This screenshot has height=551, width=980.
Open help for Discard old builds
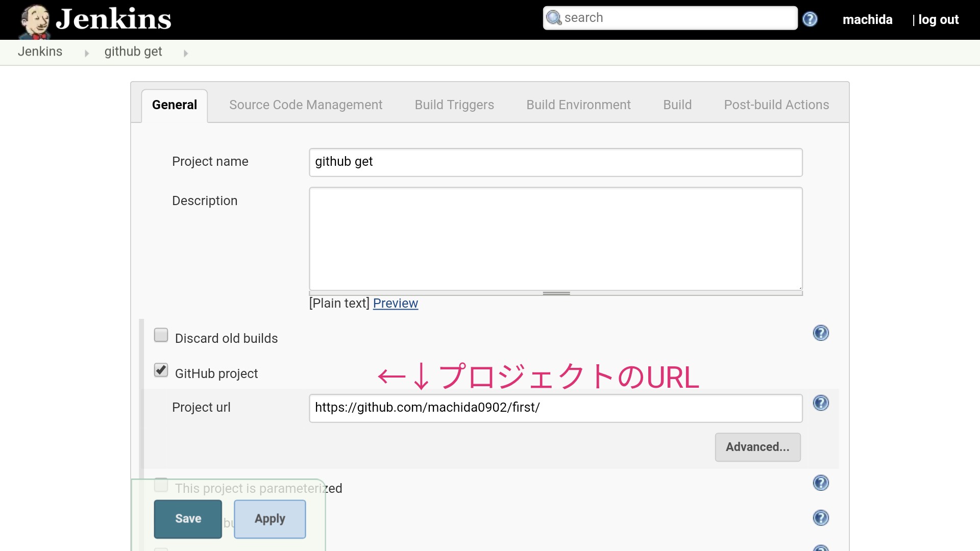821,333
